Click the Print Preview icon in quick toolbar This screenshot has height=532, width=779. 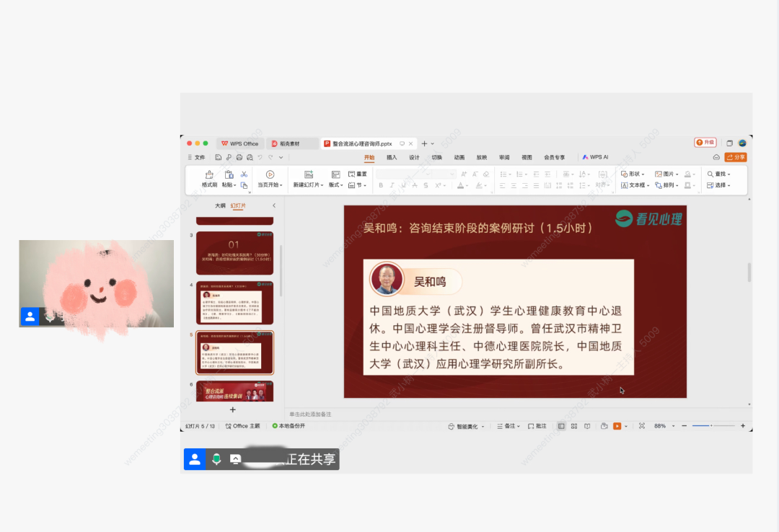(250, 157)
